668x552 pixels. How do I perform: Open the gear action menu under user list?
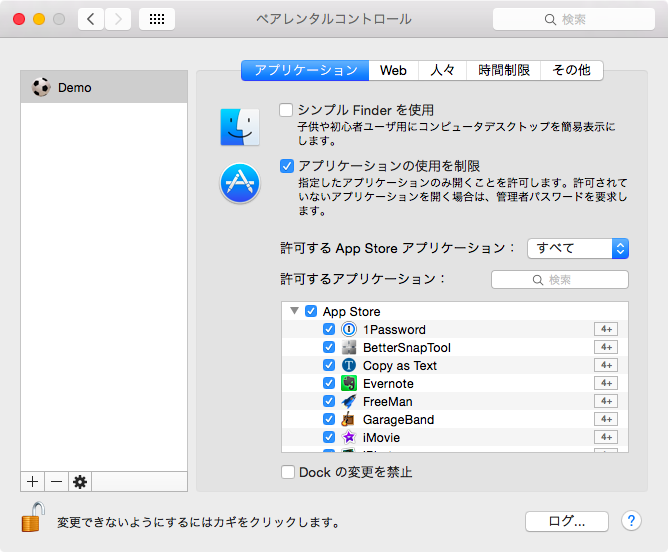click(80, 482)
